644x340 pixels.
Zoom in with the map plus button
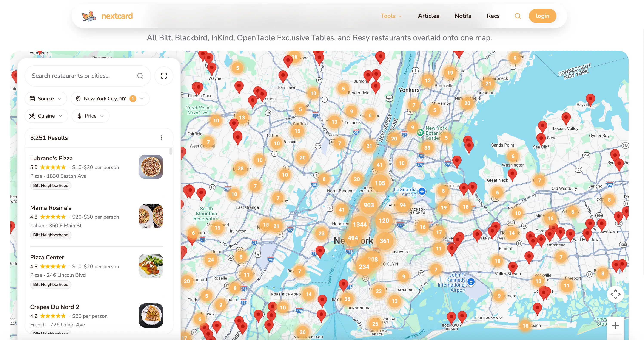point(615,325)
